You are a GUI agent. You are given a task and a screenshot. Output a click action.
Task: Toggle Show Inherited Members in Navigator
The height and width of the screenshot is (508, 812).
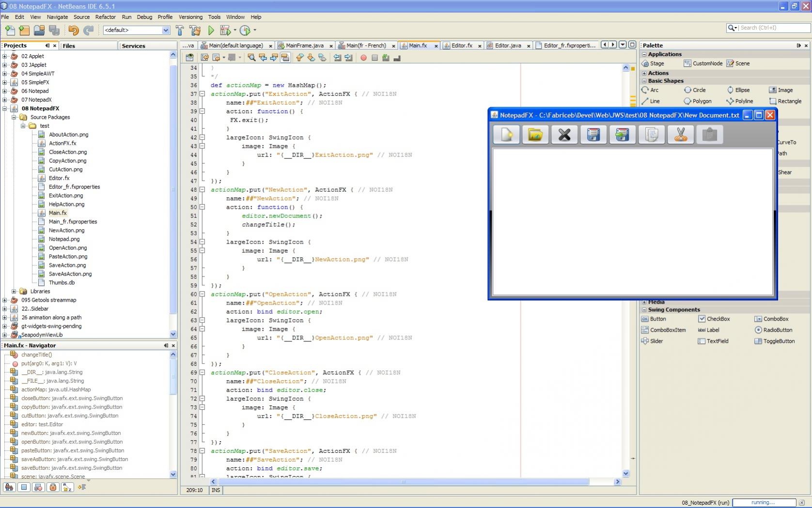(x=9, y=487)
